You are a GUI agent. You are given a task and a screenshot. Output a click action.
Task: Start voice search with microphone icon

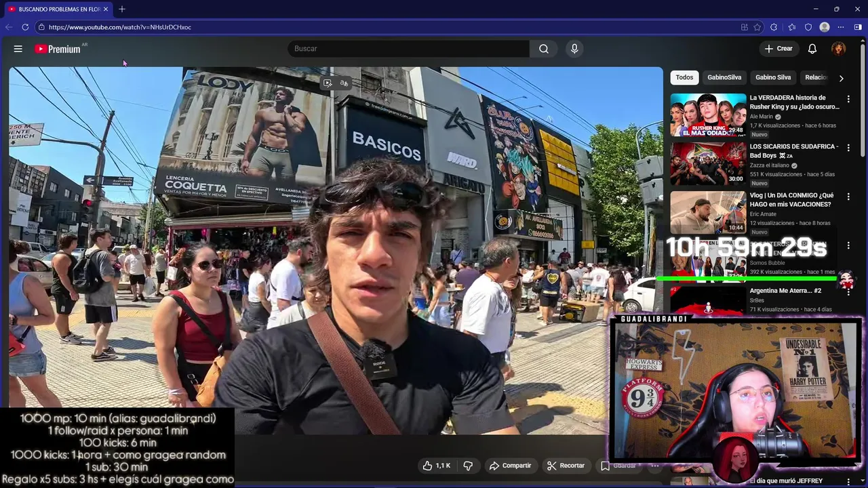[x=574, y=49]
